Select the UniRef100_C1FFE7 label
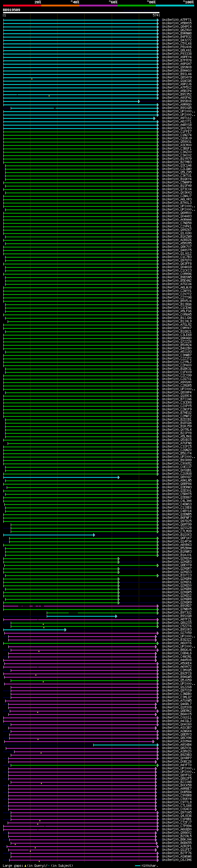Image resolution: width=197 pixels, height=868 pixels. (x=177, y=132)
